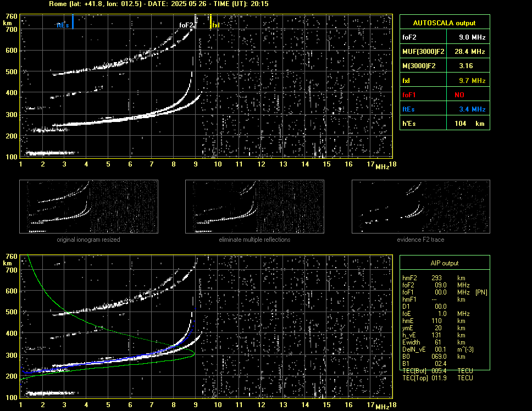Screen dimensions: 532x411
Task: Click the ymE value '20' in AIP output
Action: point(439,328)
